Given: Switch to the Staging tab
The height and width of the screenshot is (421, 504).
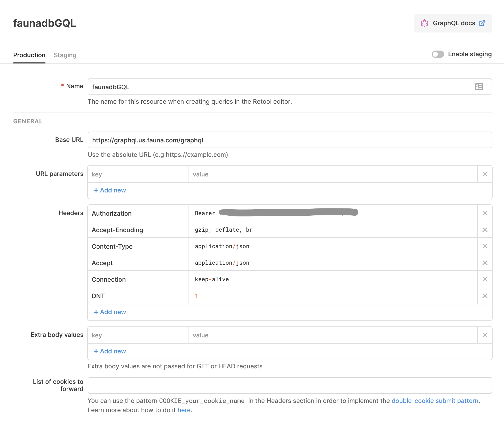Looking at the screenshot, I should [65, 55].
